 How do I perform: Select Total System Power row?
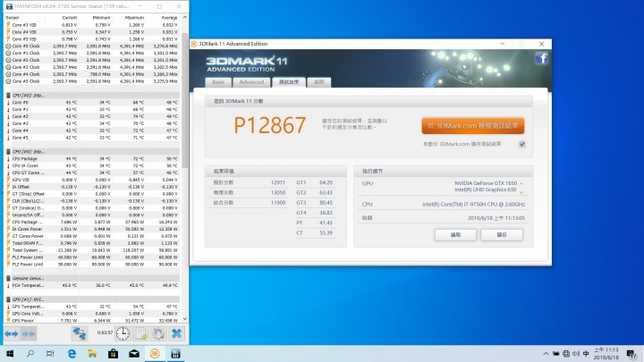click(92, 250)
